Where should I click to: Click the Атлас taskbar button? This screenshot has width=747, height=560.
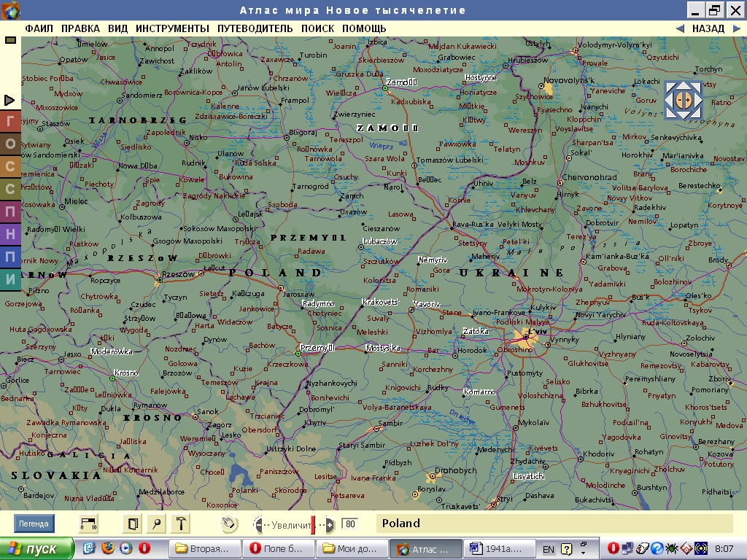(x=426, y=548)
